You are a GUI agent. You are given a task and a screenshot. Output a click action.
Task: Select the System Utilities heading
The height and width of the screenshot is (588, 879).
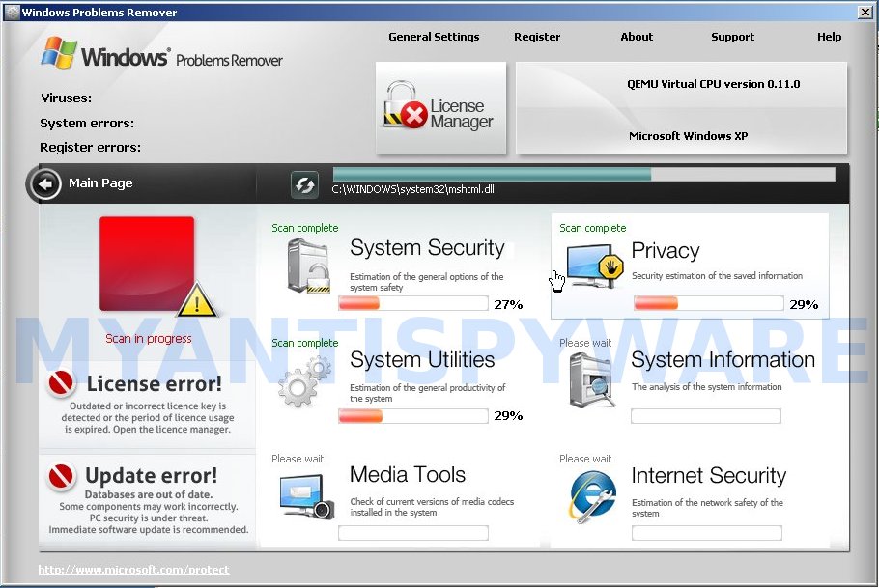pyautogui.click(x=422, y=359)
